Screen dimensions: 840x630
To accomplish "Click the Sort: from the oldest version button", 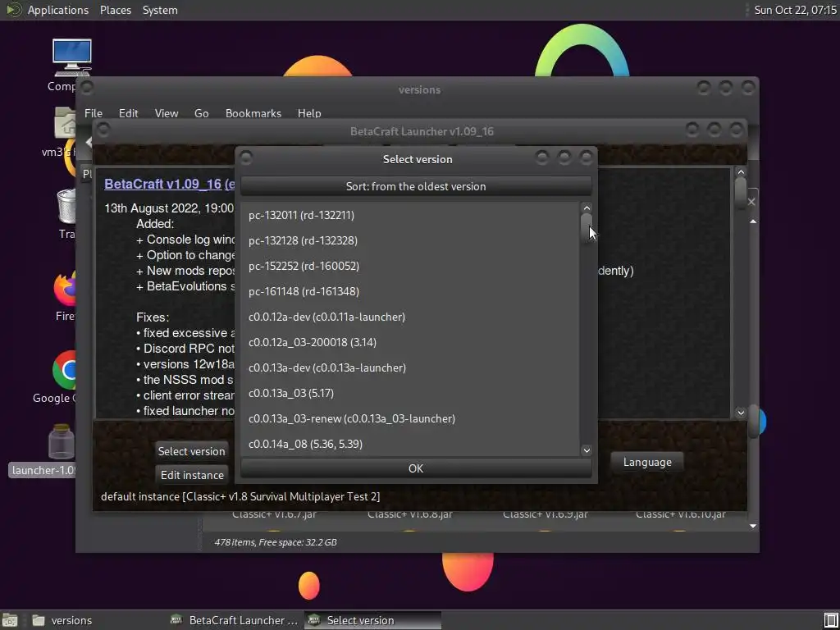I will pyautogui.click(x=416, y=186).
